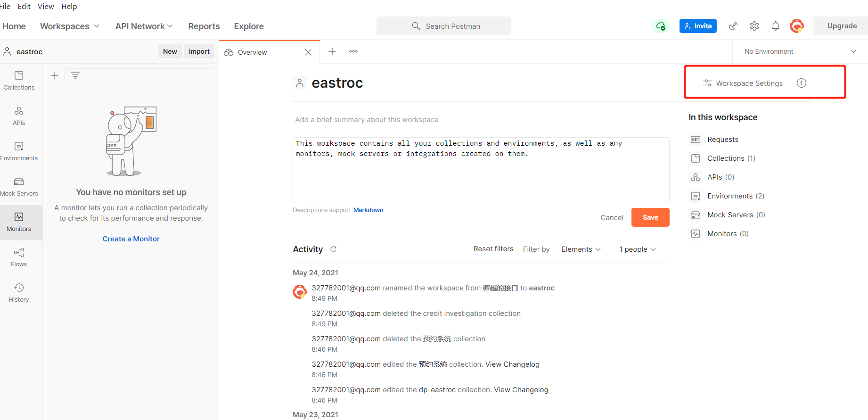Screen dimensions: 868x420
Task: Go to Reports
Action: (204, 26)
